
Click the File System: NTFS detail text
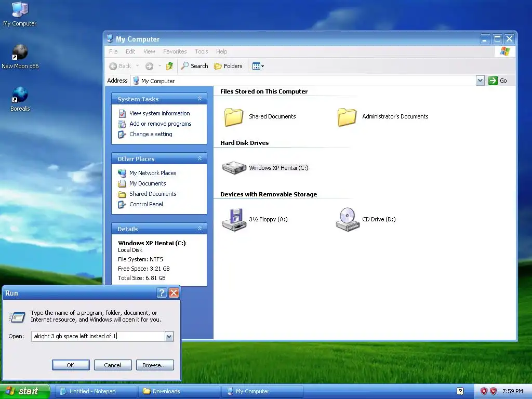140,259
